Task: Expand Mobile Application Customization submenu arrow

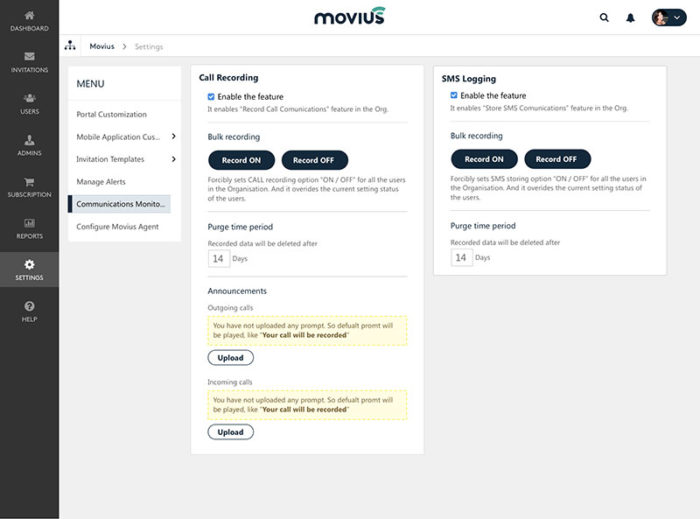Action: pos(173,136)
